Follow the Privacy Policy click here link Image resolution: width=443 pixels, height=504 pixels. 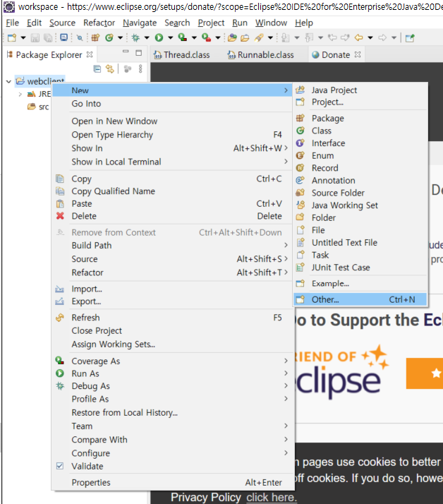272,497
